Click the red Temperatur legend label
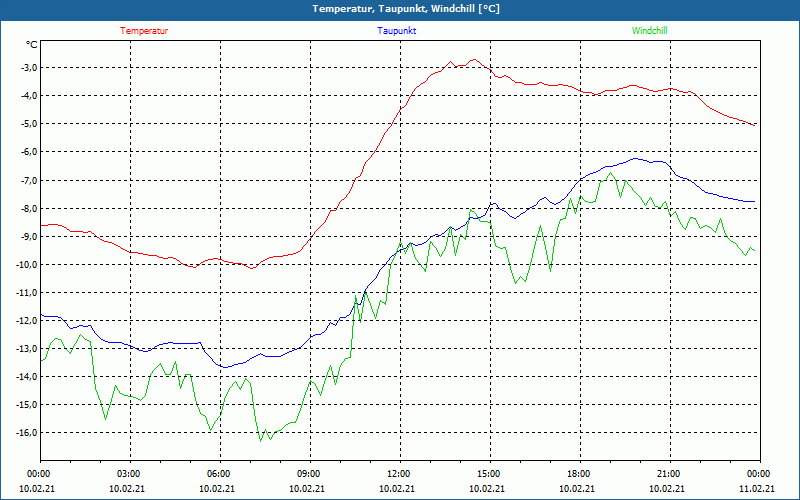800x500 pixels. [144, 31]
